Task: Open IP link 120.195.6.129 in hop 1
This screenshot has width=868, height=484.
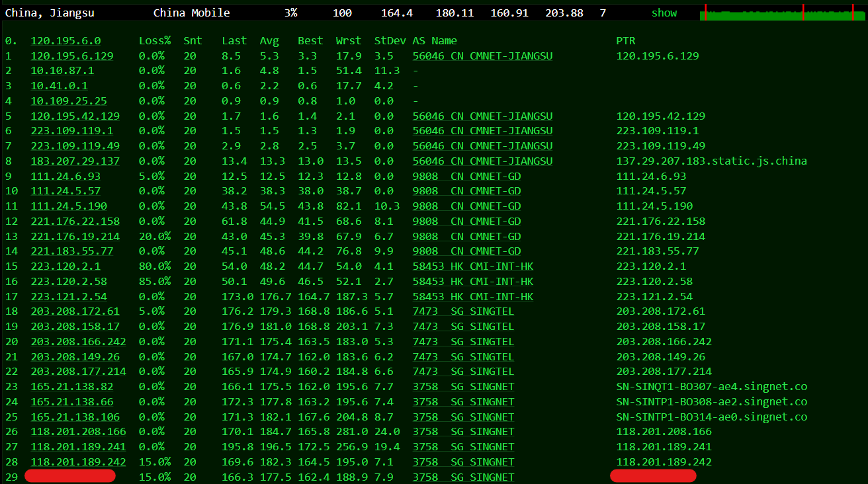Action: click(72, 56)
